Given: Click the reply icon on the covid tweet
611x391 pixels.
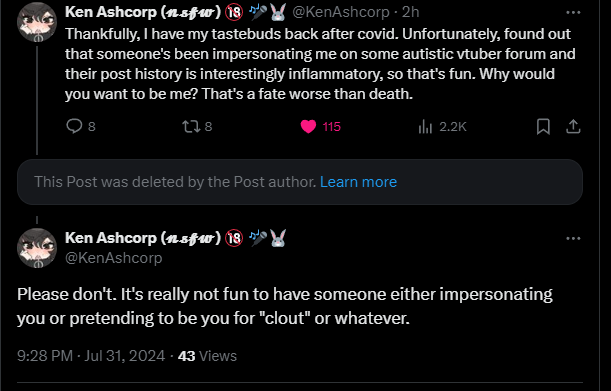Looking at the screenshot, I should coord(74,126).
